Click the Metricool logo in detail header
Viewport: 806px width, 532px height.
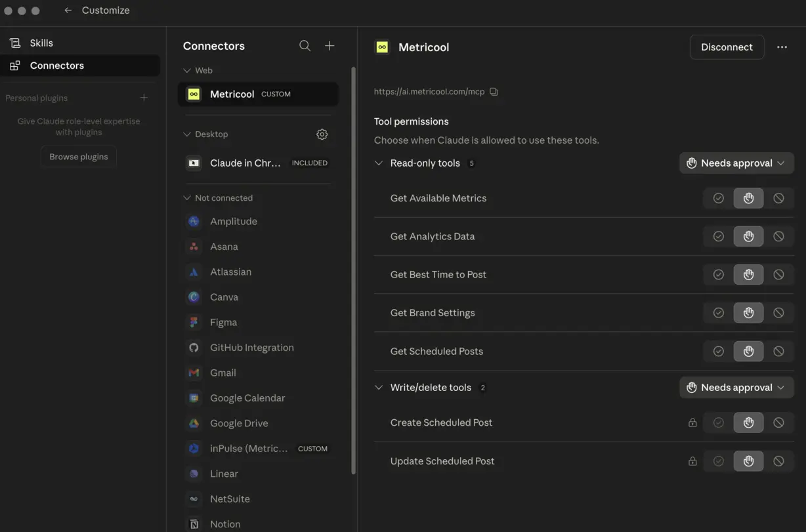382,47
